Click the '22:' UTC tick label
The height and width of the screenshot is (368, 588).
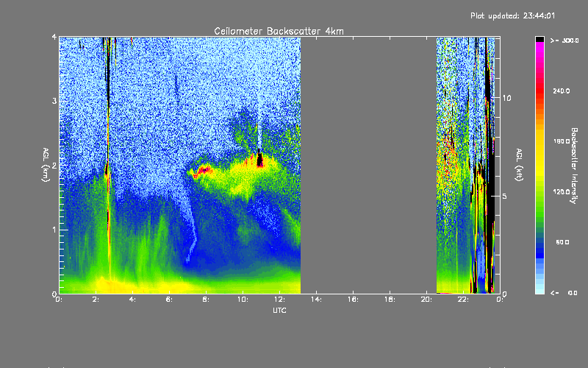pyautogui.click(x=463, y=300)
